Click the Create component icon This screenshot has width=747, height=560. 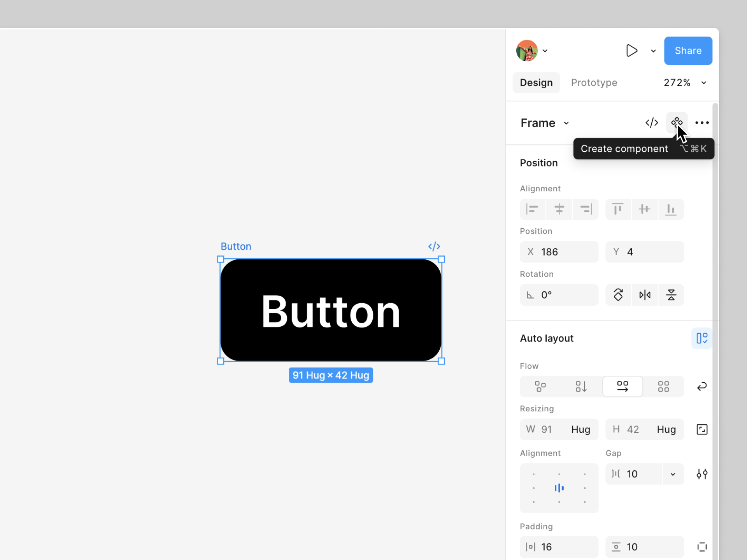[x=677, y=122]
